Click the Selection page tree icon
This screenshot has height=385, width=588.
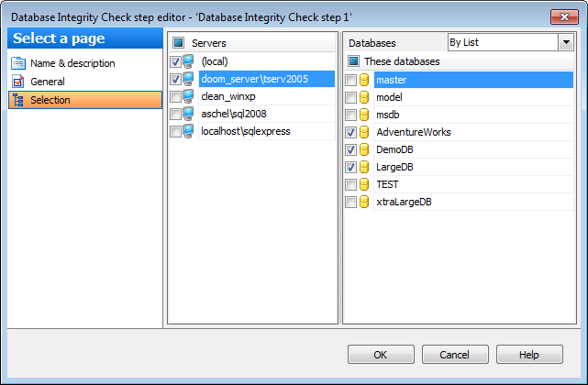(x=18, y=100)
